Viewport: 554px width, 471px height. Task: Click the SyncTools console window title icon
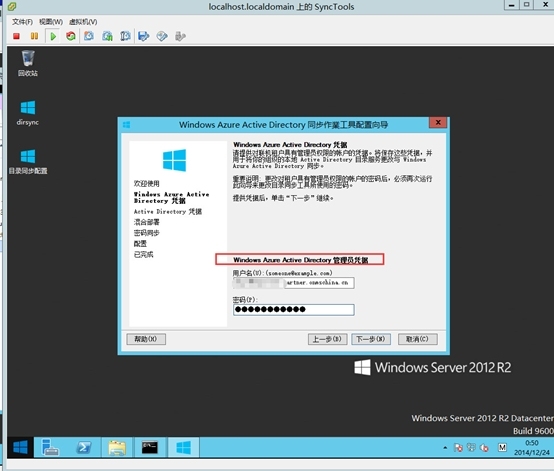[12, 6]
